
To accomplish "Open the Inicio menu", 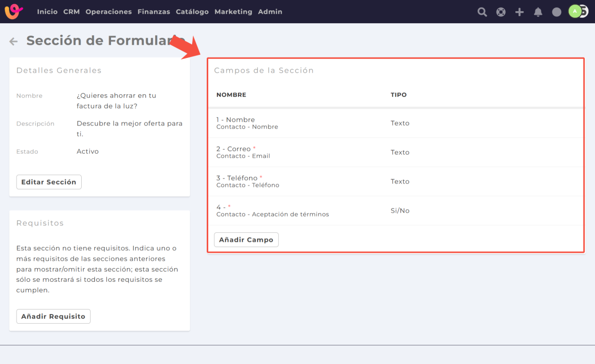I will pyautogui.click(x=47, y=12).
